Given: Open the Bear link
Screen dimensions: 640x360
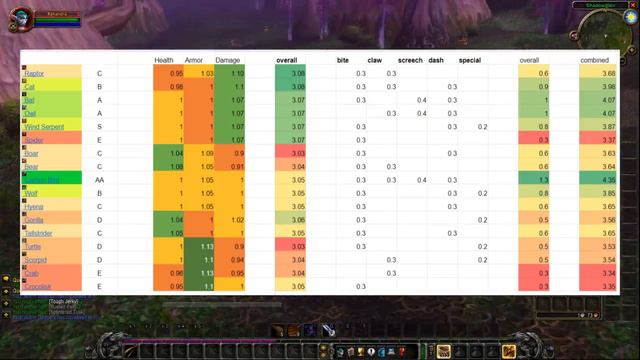Looking at the screenshot, I should pyautogui.click(x=31, y=167).
